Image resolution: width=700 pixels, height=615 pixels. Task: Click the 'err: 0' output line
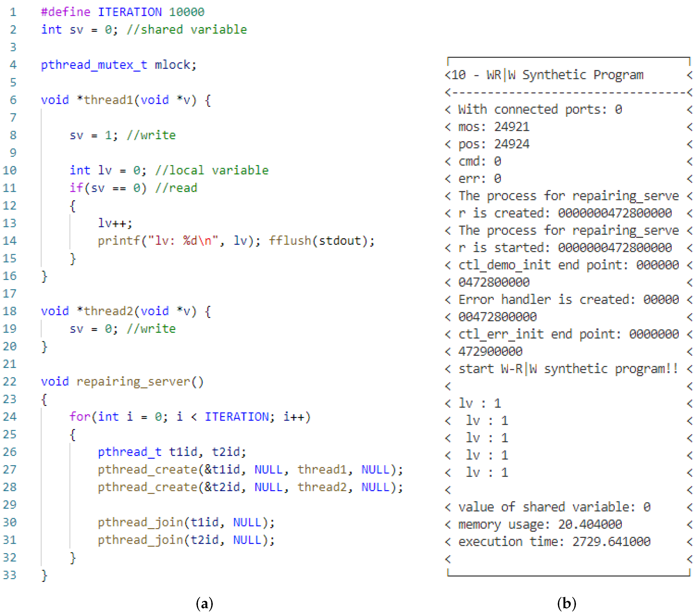[480, 179]
